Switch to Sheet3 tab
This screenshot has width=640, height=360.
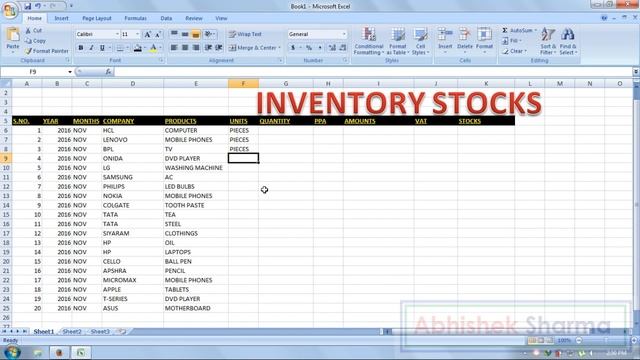(100, 331)
